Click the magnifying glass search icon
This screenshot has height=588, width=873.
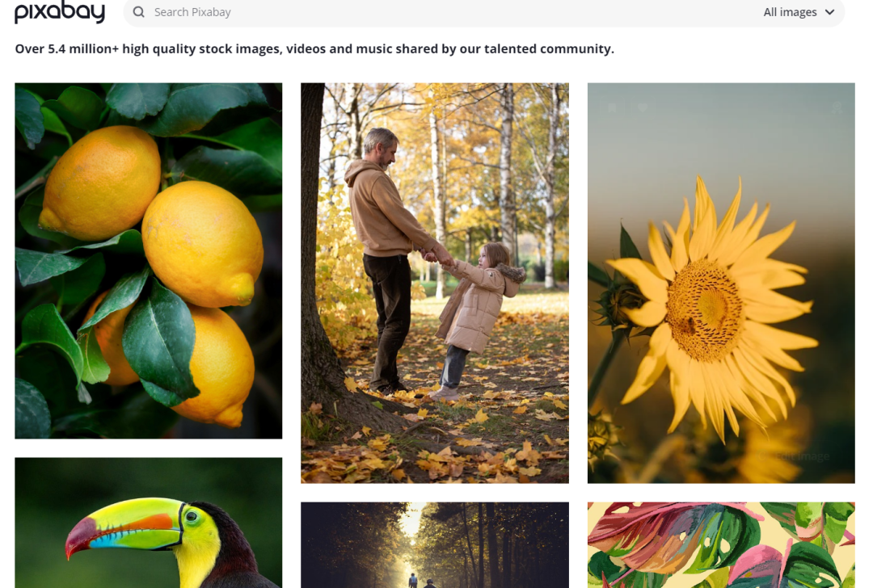(x=139, y=11)
